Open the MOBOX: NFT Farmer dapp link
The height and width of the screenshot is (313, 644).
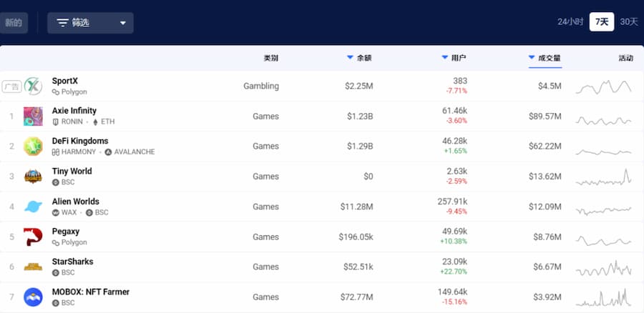(91, 292)
